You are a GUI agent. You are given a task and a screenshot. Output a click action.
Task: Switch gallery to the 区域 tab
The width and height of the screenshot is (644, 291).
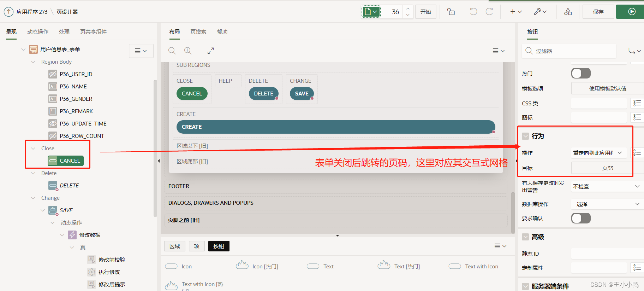coord(174,246)
